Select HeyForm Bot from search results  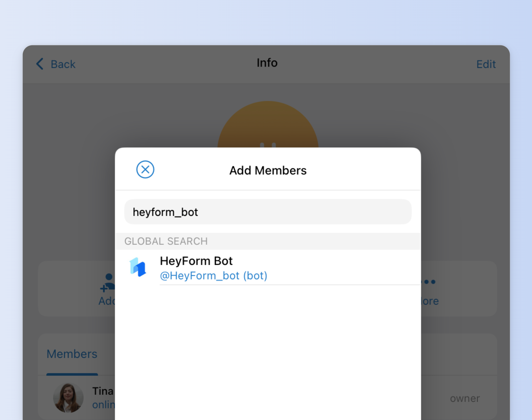196,261
